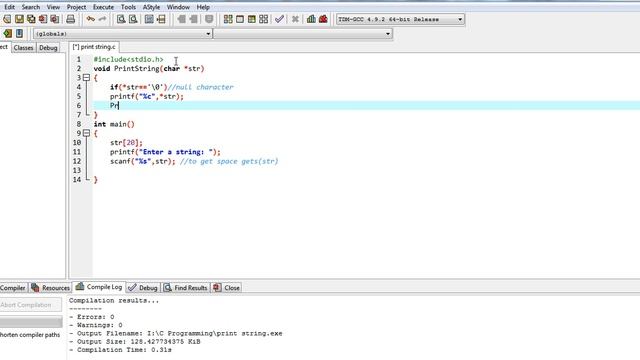Image resolution: width=640 pixels, height=360 pixels.
Task: Click the Indent toolbar icon
Action: [181, 19]
